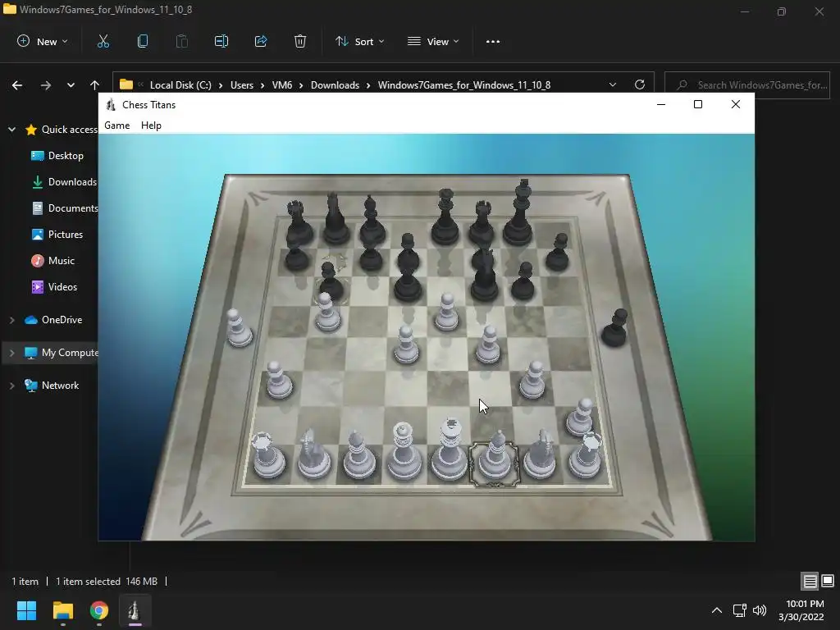Image resolution: width=840 pixels, height=630 pixels.
Task: Open network status tray icon
Action: coord(740,610)
